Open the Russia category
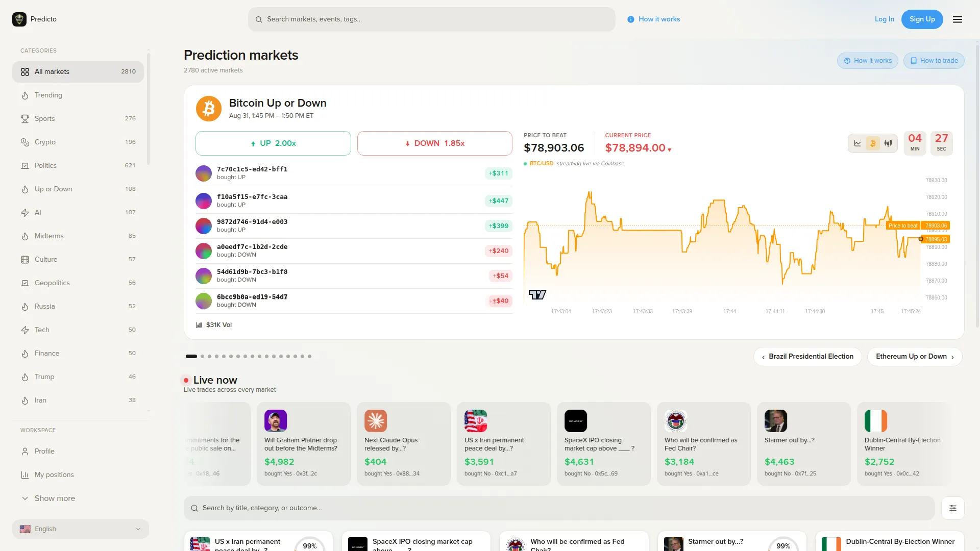 point(78,307)
